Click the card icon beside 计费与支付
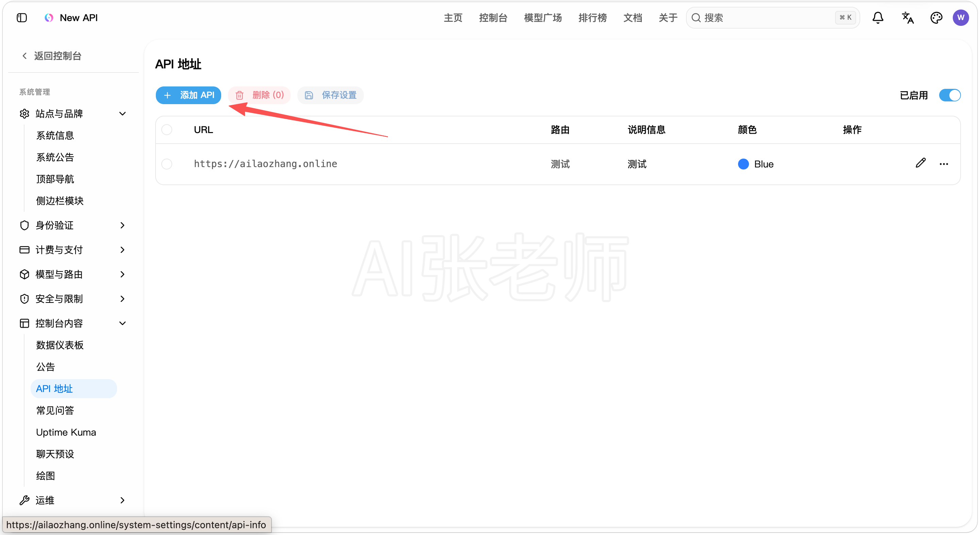980x535 pixels. tap(24, 249)
